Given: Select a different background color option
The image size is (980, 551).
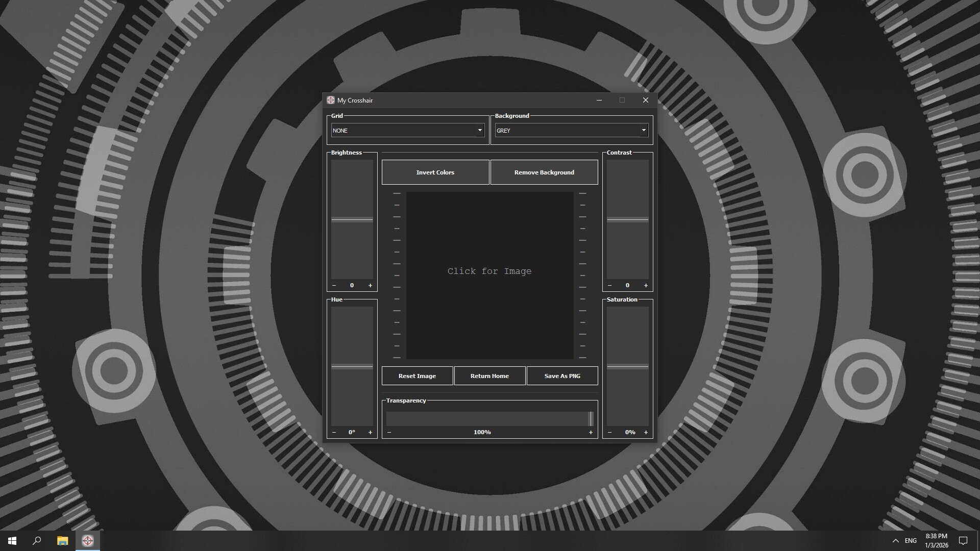Looking at the screenshot, I should point(643,130).
